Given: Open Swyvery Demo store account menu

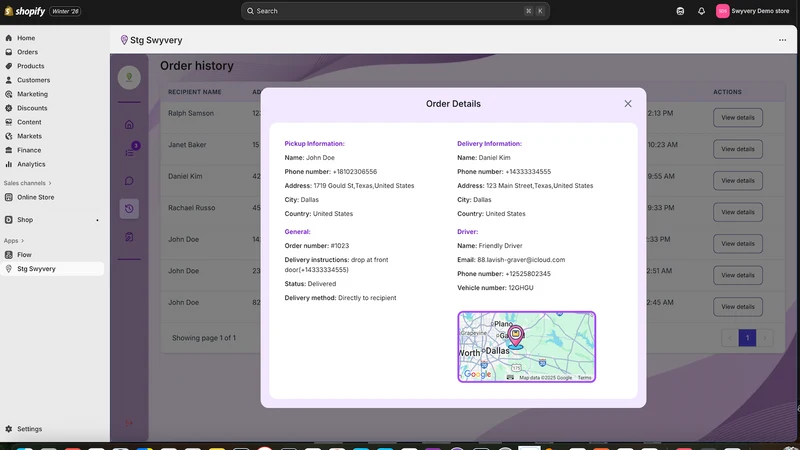Looking at the screenshot, I should 753,11.
